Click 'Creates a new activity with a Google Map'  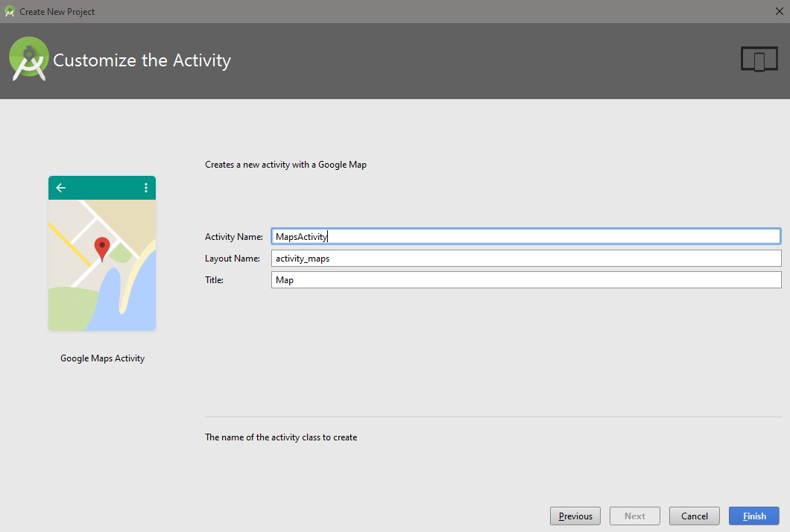[x=285, y=165]
